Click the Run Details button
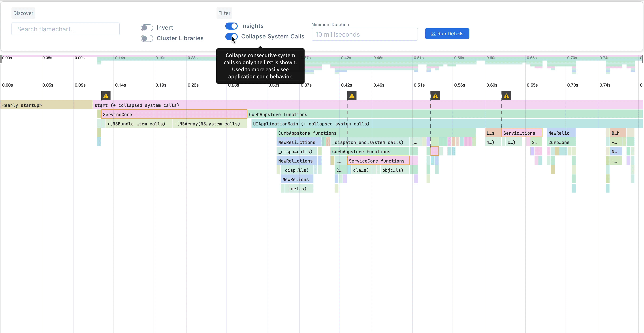 (x=447, y=34)
